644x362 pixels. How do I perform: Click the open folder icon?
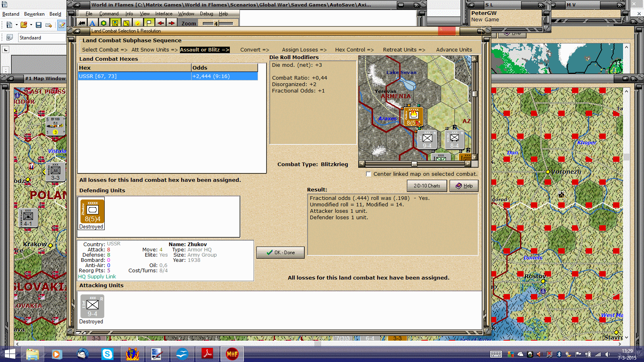(24, 25)
